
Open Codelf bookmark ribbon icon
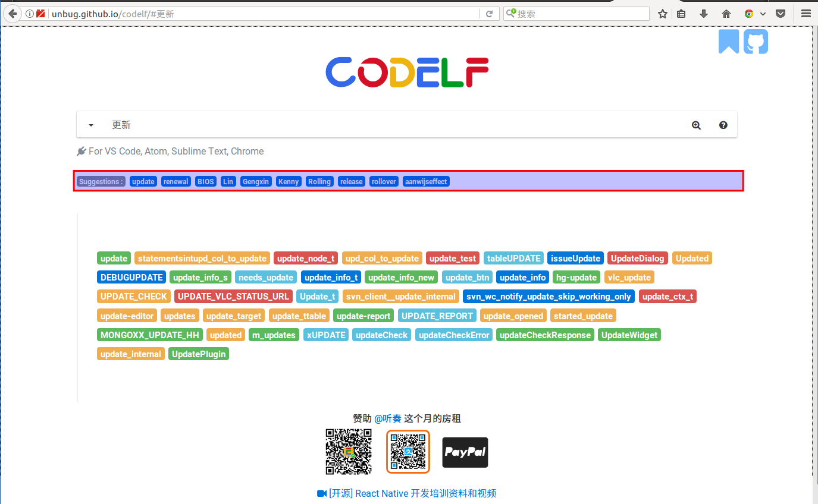[x=728, y=41]
